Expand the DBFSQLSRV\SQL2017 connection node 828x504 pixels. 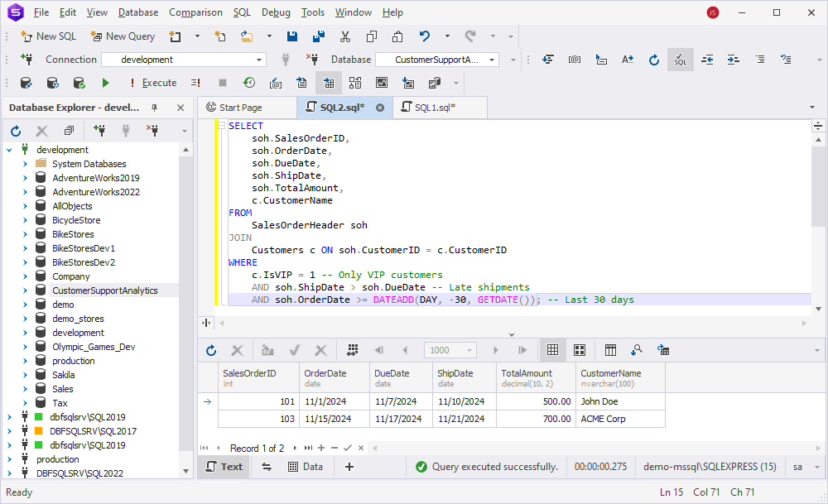[9, 431]
